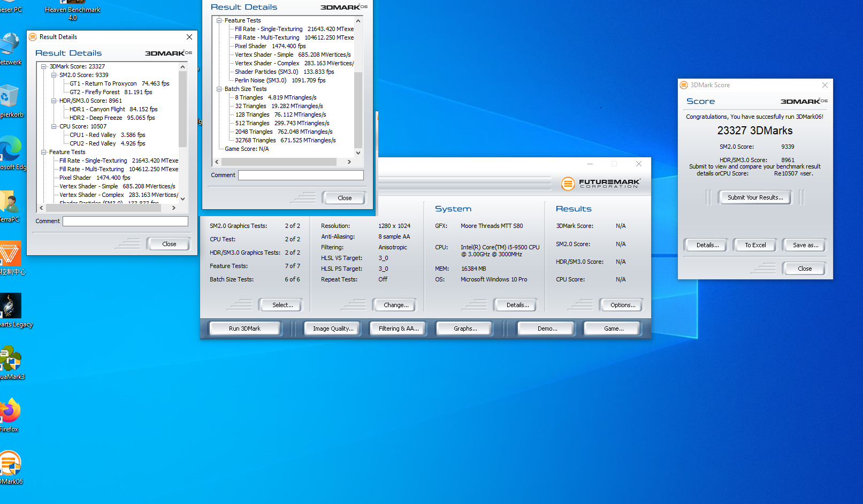
Task: Select CPU2 - Red Valley 4.926 fps row
Action: [x=107, y=144]
